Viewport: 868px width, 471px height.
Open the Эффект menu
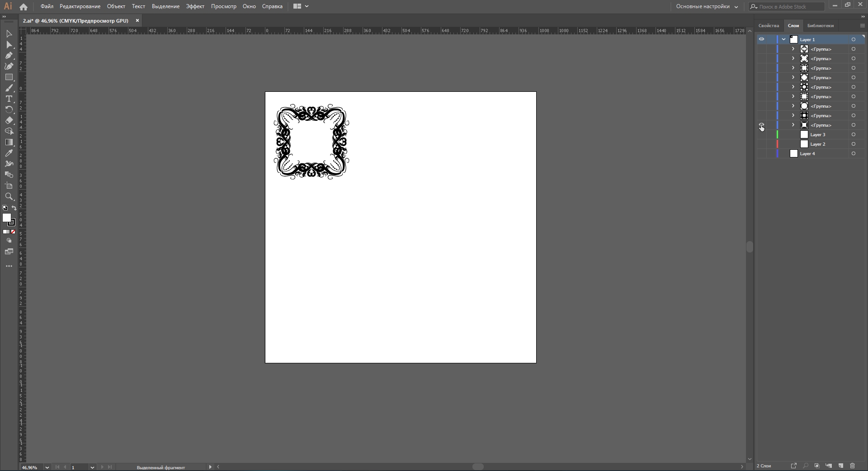(x=195, y=6)
